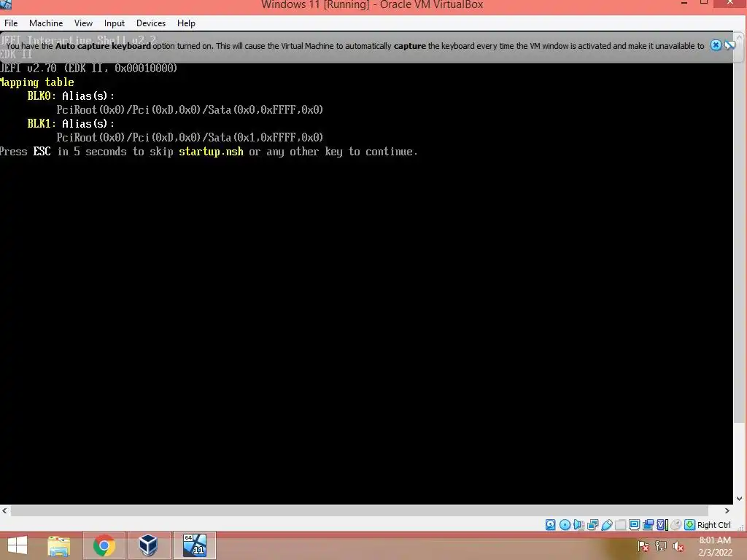Click the mouse integration indicator
The height and width of the screenshot is (560, 747).
[x=676, y=525]
